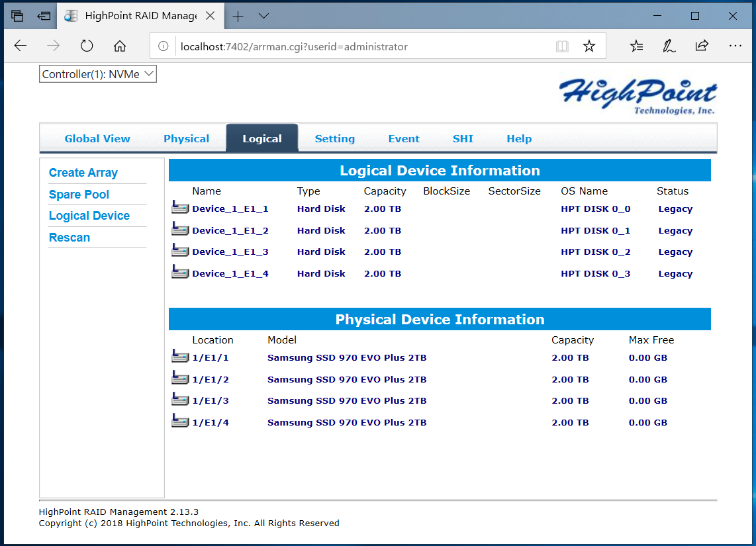The width and height of the screenshot is (756, 546).
Task: Open the reading view book icon
Action: (x=562, y=46)
